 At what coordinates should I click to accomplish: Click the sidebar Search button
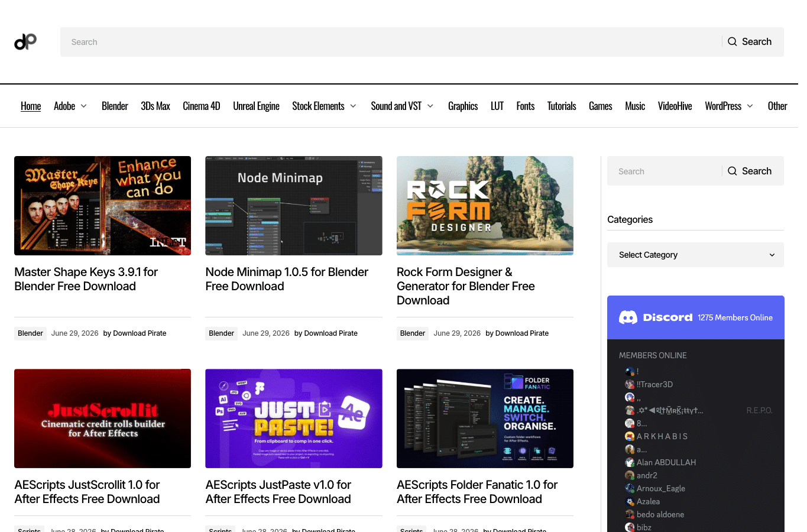click(750, 171)
